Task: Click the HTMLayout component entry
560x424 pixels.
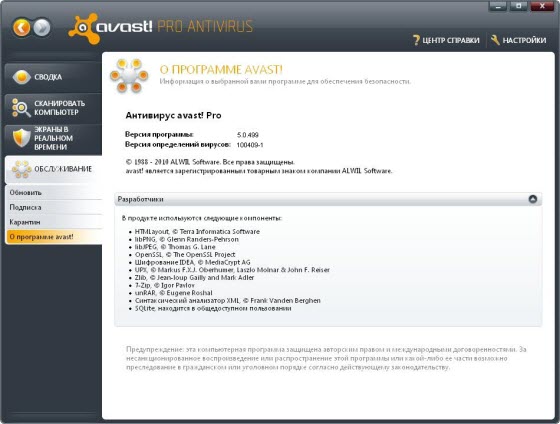Action: [x=197, y=231]
